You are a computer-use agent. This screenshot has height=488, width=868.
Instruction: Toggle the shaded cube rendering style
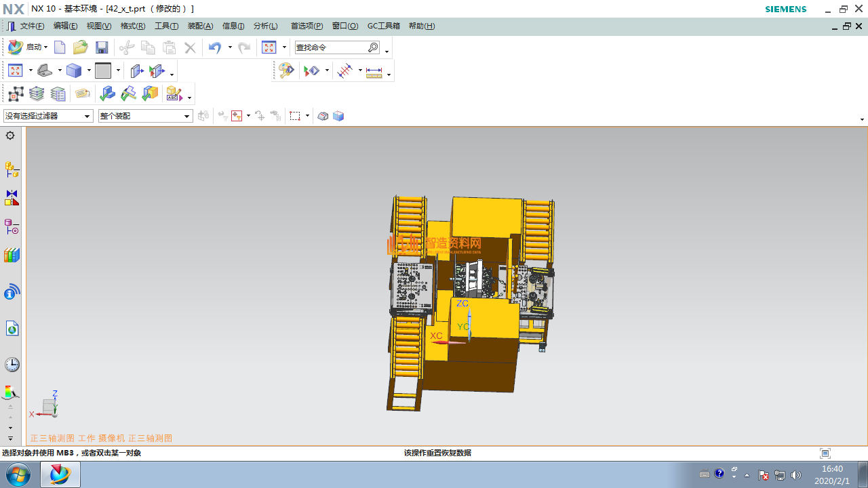[x=73, y=70]
